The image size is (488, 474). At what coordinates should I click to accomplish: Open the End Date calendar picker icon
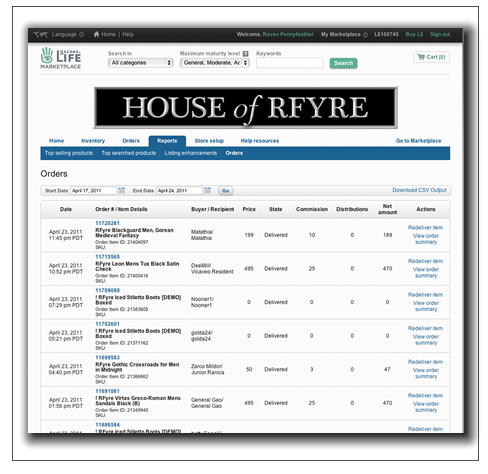point(207,191)
